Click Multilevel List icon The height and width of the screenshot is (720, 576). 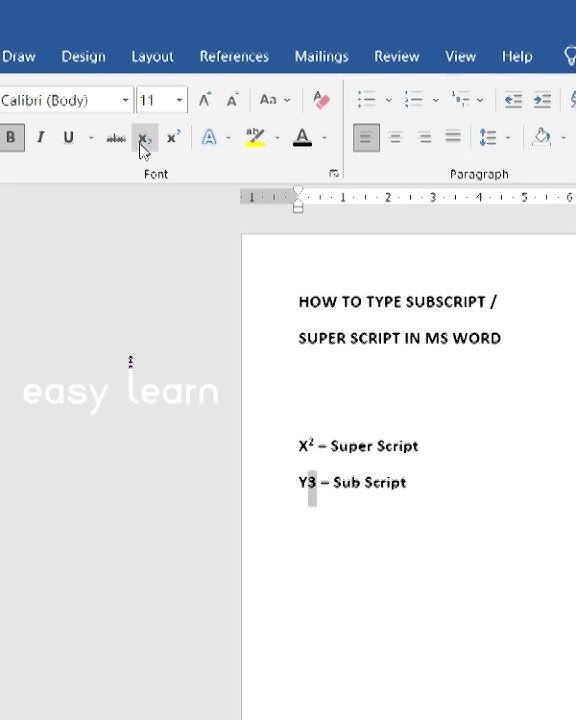tap(461, 99)
